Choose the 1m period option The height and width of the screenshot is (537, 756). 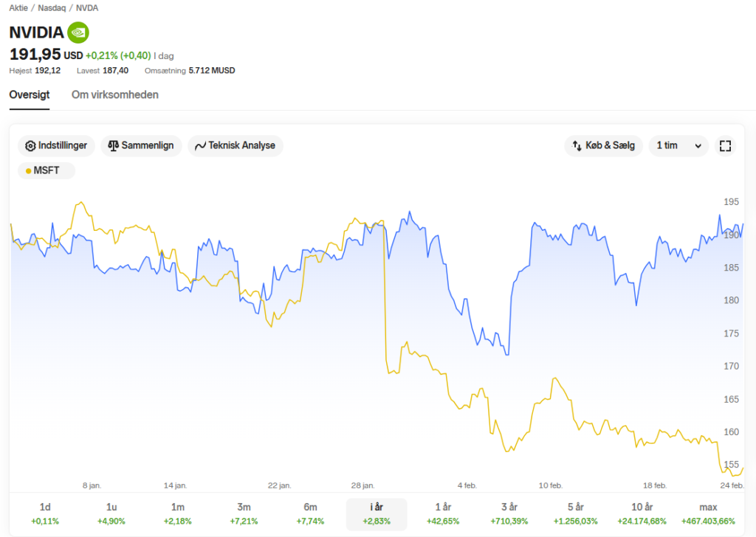pos(177,514)
